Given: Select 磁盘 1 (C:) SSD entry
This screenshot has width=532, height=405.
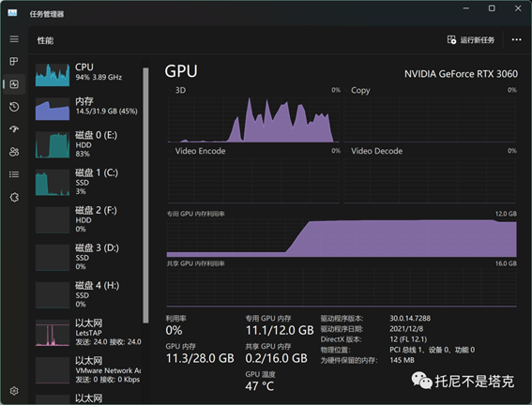Looking at the screenshot, I should coord(88,182).
